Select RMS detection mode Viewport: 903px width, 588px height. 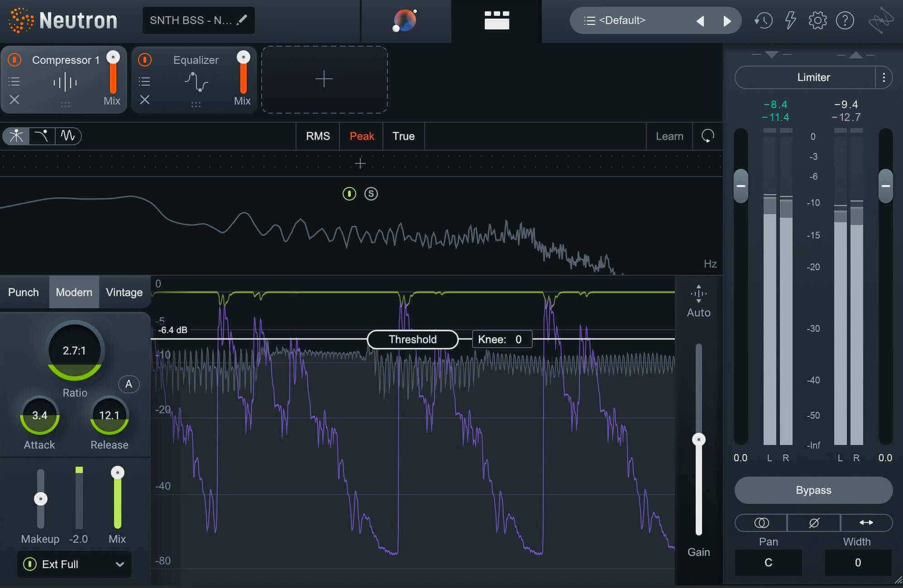318,136
